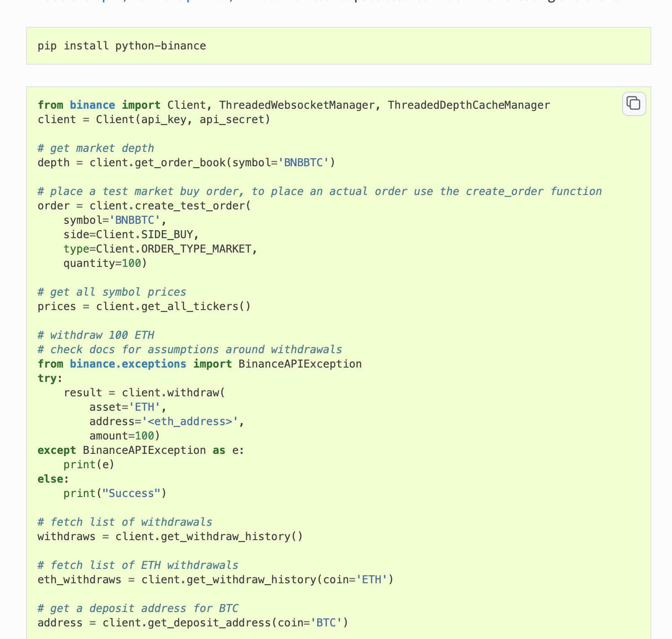Screen dimensions: 672x639
Task: Click the 'address = client.get_deposit_address' line
Action: click(193, 623)
